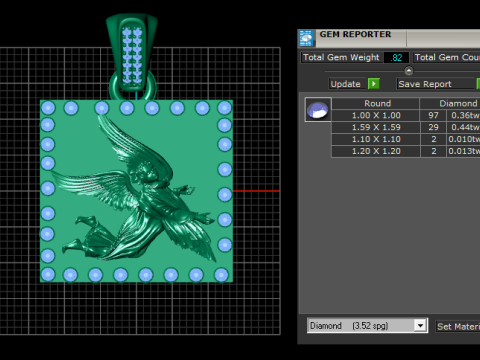The image size is (480, 360).
Task: Click the gem count cell showing 29
Action: (x=433, y=127)
